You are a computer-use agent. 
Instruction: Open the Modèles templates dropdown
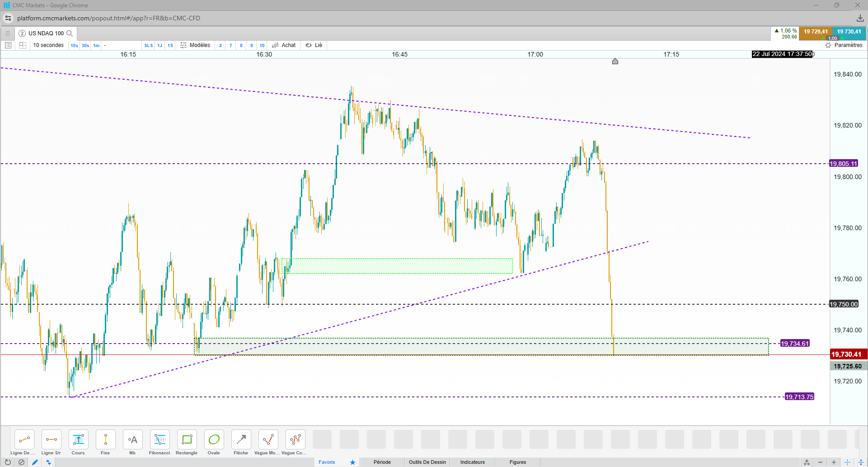pyautogui.click(x=195, y=45)
